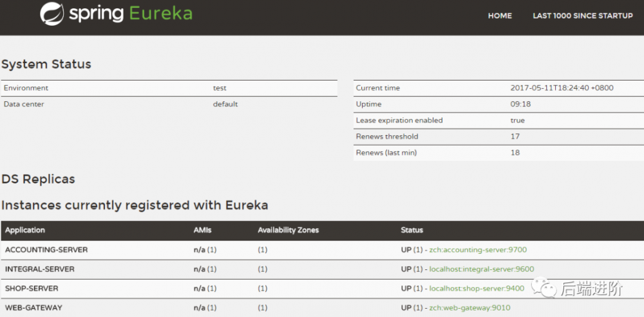Open the HOME navigation item
The image size is (644, 317).
pos(500,15)
